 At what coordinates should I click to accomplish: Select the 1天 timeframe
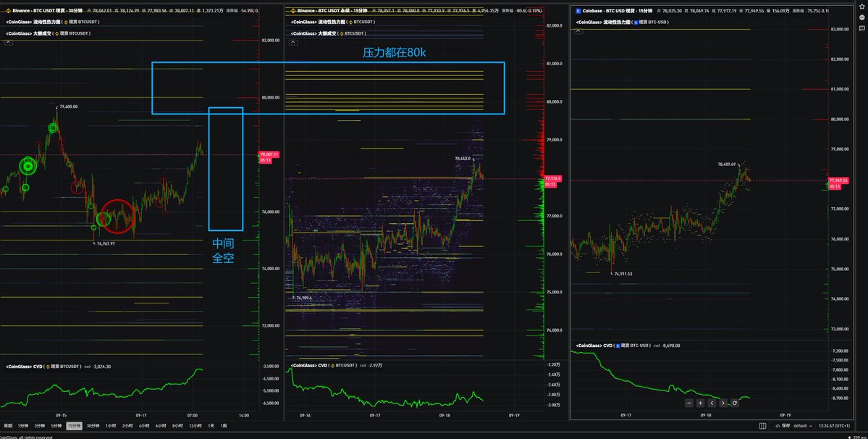211,426
